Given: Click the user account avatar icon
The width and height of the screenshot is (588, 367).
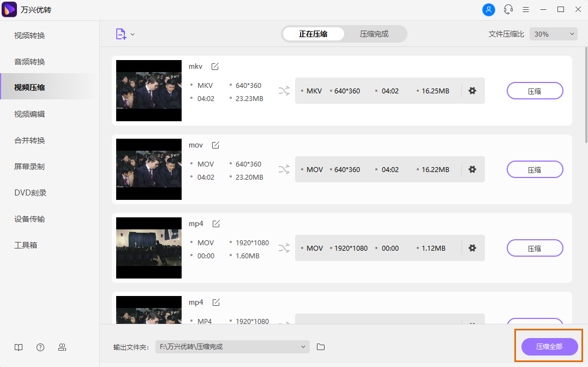Looking at the screenshot, I should [x=489, y=10].
